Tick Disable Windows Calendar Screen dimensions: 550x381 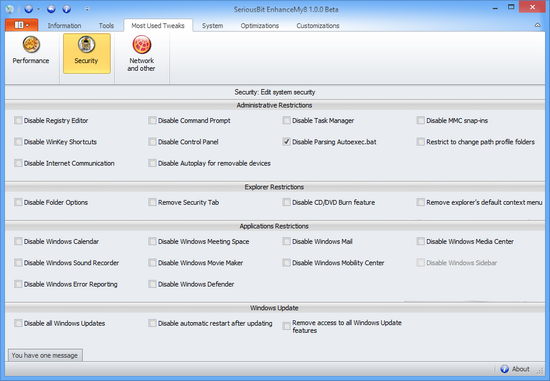click(18, 241)
